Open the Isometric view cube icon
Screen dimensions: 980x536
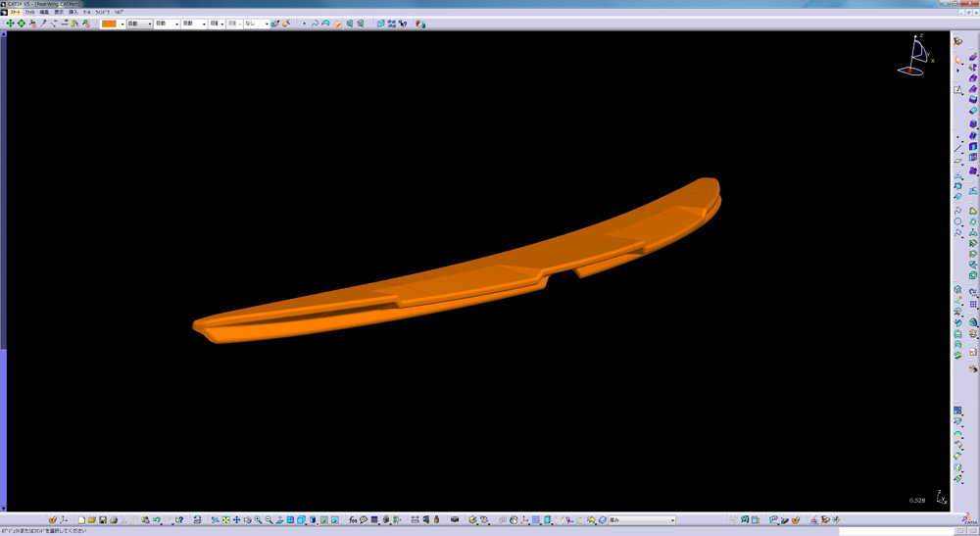pos(301,519)
